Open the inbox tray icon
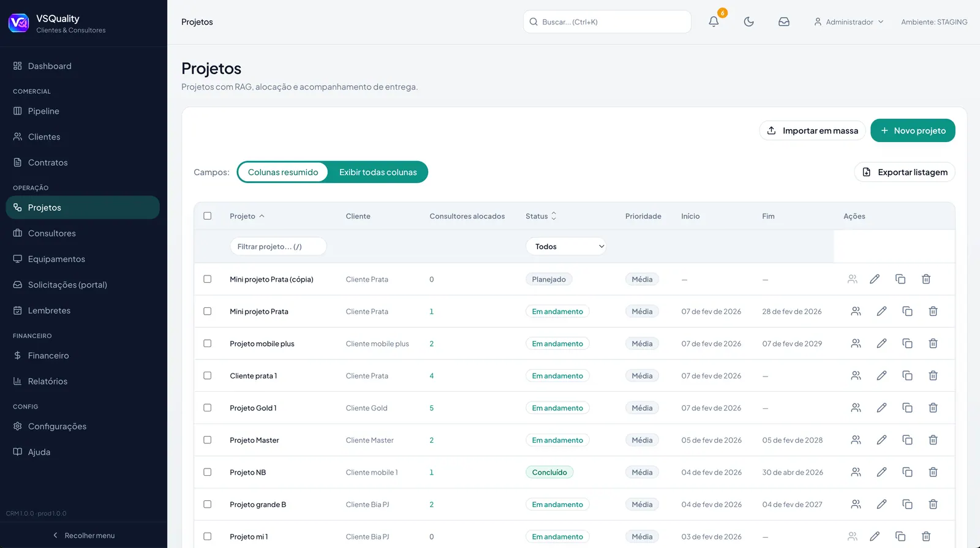This screenshot has width=980, height=548. 784,21
